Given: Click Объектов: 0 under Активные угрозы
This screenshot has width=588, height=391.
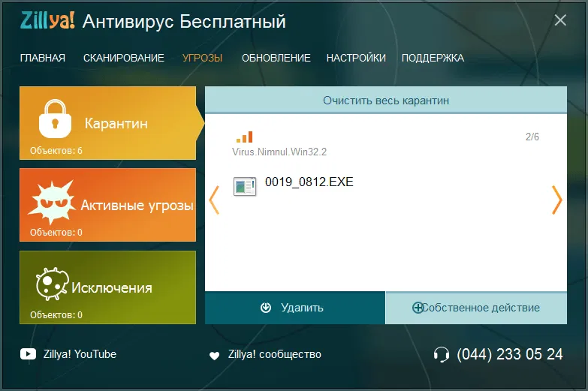Looking at the screenshot, I should tap(56, 233).
